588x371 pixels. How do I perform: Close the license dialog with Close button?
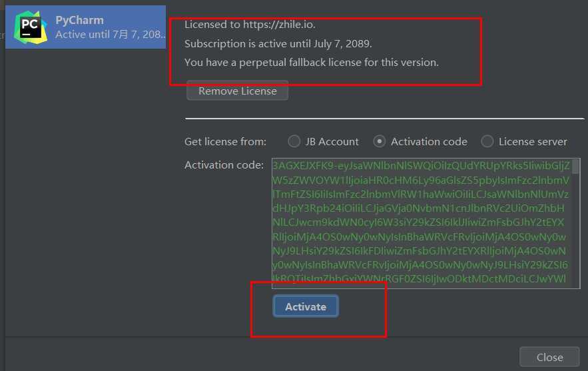point(549,357)
